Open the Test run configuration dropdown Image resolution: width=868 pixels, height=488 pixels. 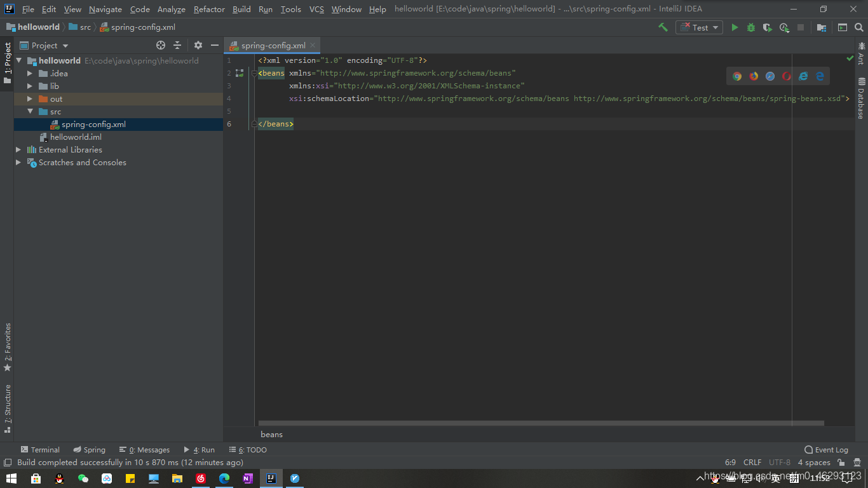[x=699, y=27]
